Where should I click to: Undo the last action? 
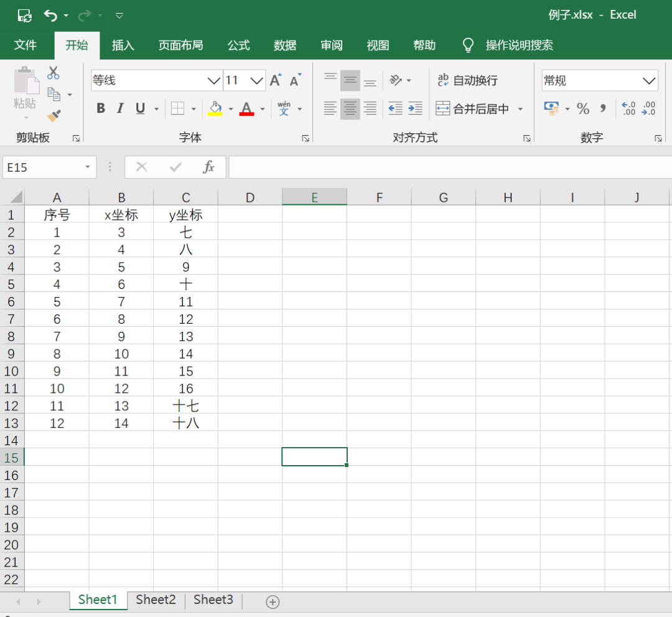pos(50,16)
